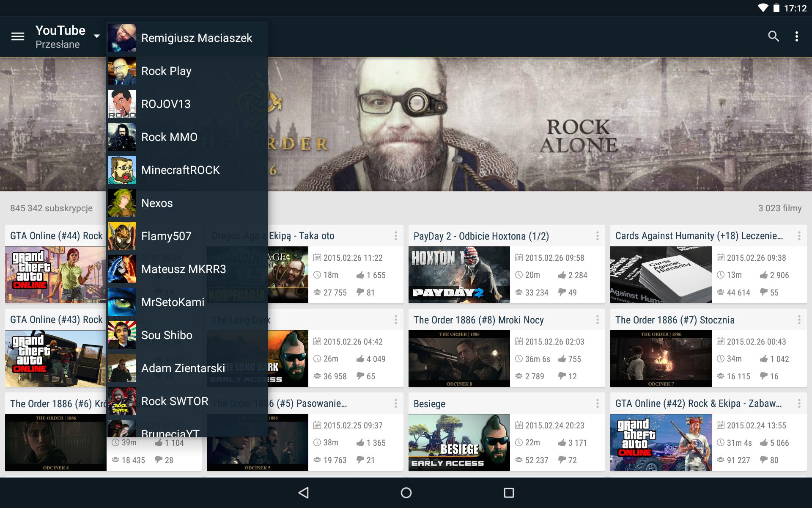
Task: Choose Rock Play channel
Action: pos(187,71)
